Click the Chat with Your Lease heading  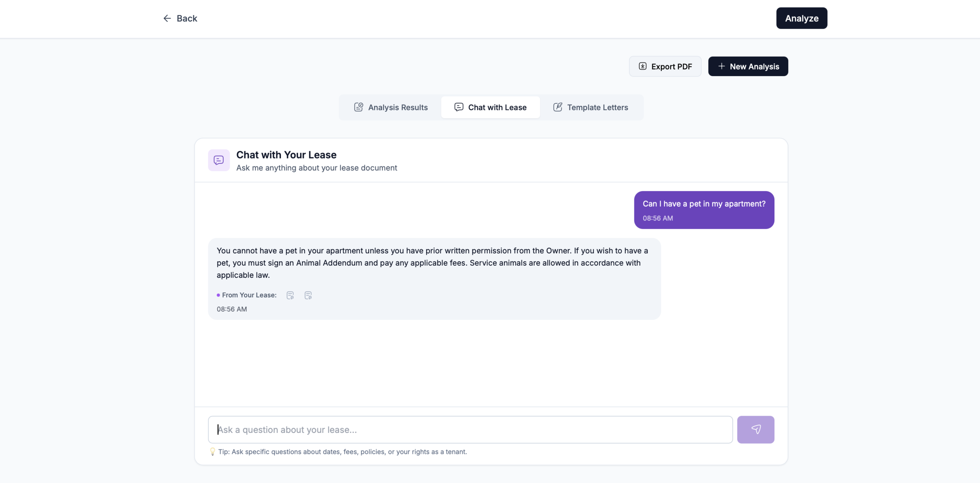286,155
